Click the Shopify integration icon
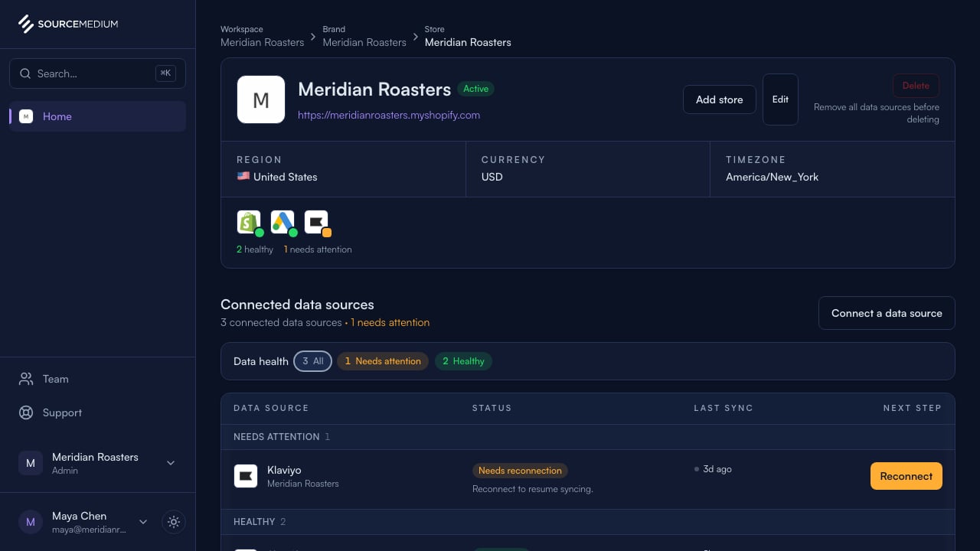980x551 pixels. click(x=249, y=222)
